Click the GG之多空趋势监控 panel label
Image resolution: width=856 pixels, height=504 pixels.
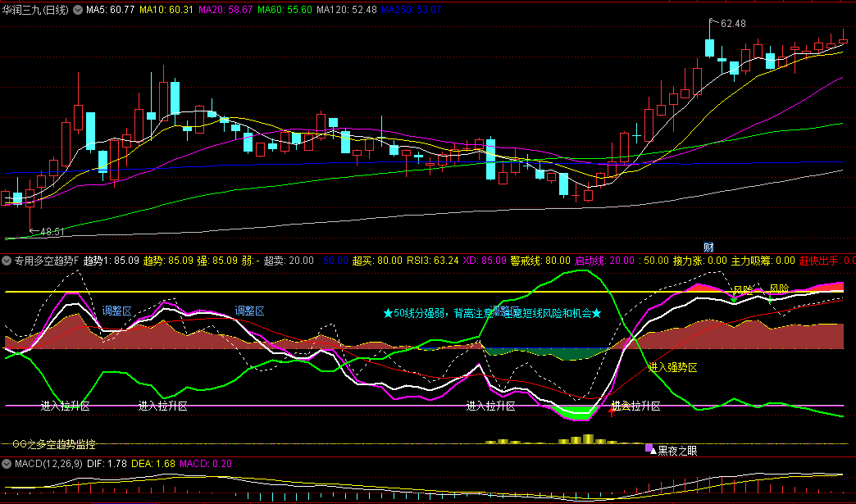(54, 444)
